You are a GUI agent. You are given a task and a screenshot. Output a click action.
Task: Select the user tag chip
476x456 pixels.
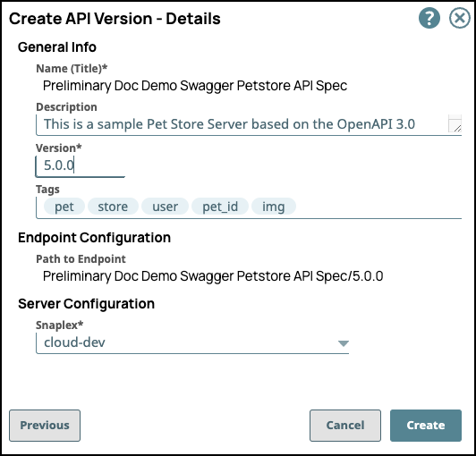[x=165, y=207]
